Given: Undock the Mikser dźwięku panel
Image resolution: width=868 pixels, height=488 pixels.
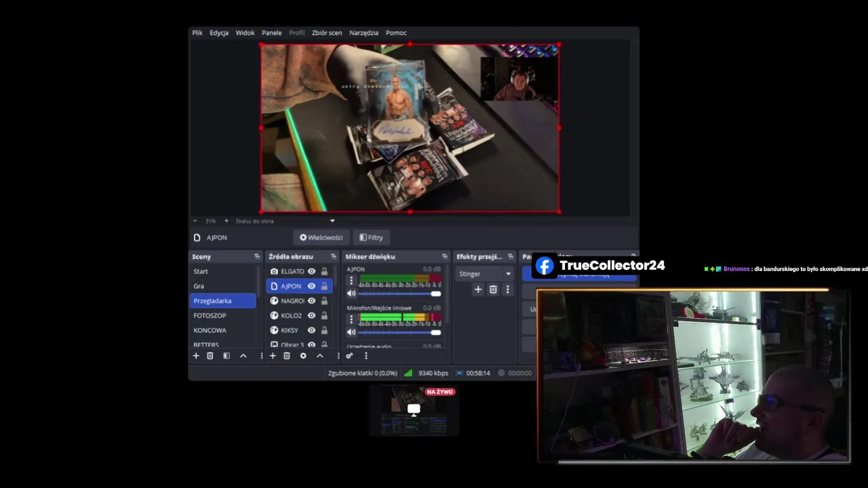Looking at the screenshot, I should coord(444,256).
